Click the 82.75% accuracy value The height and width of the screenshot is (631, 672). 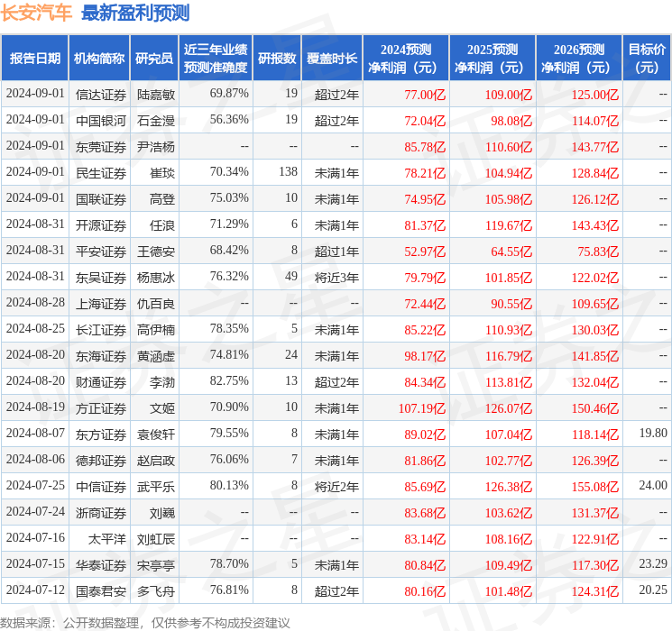click(x=229, y=380)
